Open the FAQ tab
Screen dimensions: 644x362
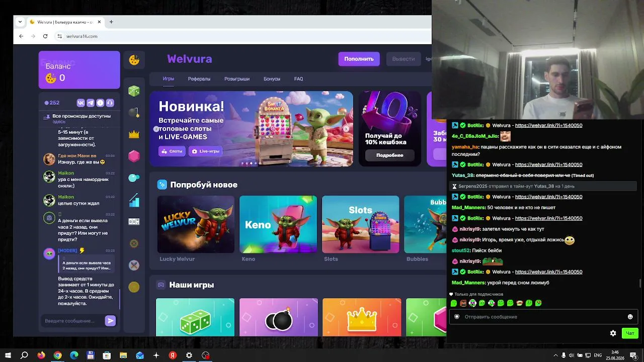point(298,79)
